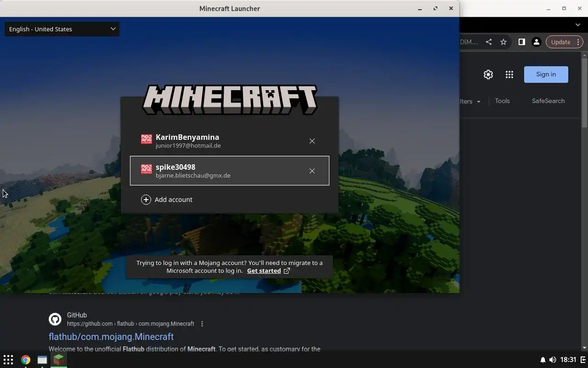Screen dimensions: 588x368
Task: Click the share icon in Chrome address bar
Action: tap(489, 42)
